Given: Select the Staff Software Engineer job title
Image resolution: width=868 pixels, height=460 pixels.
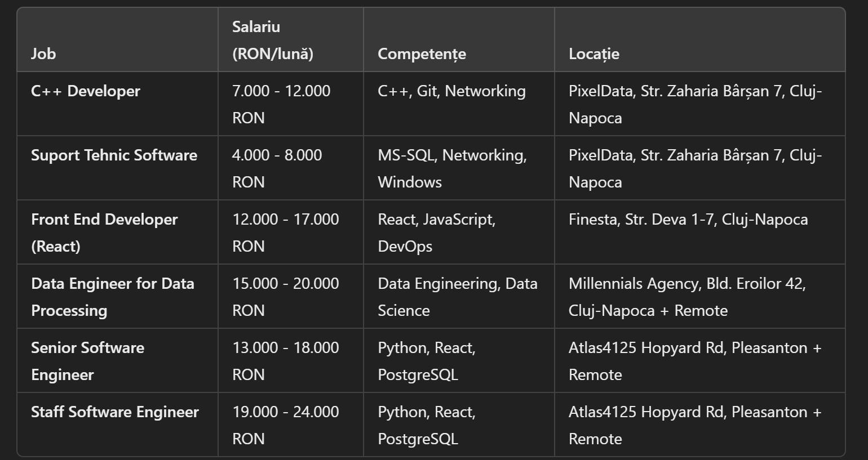Looking at the screenshot, I should tap(115, 412).
